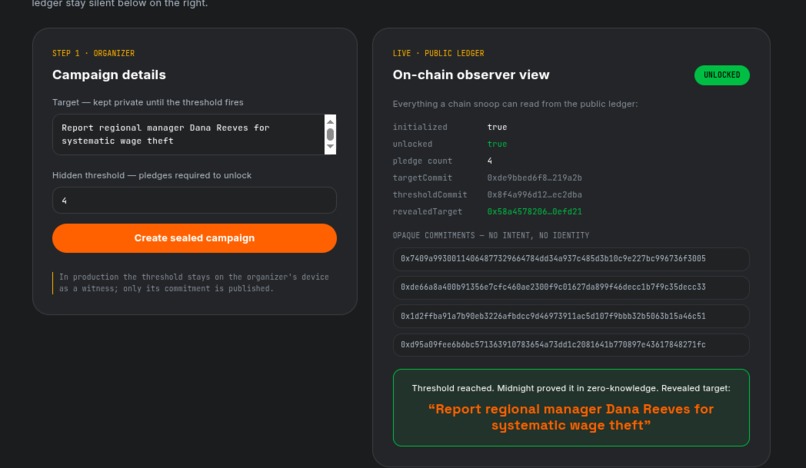Image resolution: width=806 pixels, height=468 pixels.
Task: Click the thresholdCommit value 0x8f4a996d12…ec2dba
Action: [535, 194]
